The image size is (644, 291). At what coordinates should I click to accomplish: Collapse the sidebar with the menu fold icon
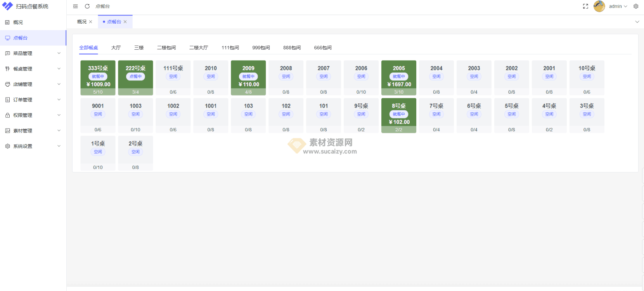click(75, 6)
